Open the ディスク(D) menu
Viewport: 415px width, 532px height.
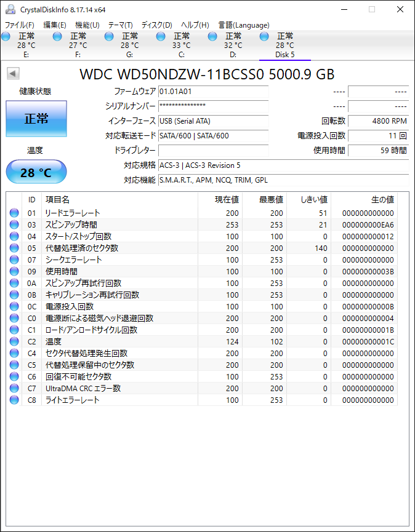157,25
